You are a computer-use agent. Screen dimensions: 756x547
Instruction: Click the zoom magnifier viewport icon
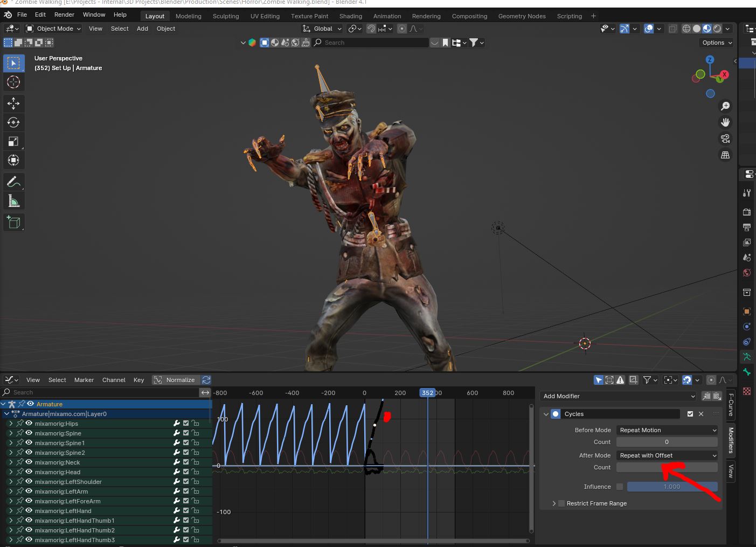[725, 106]
